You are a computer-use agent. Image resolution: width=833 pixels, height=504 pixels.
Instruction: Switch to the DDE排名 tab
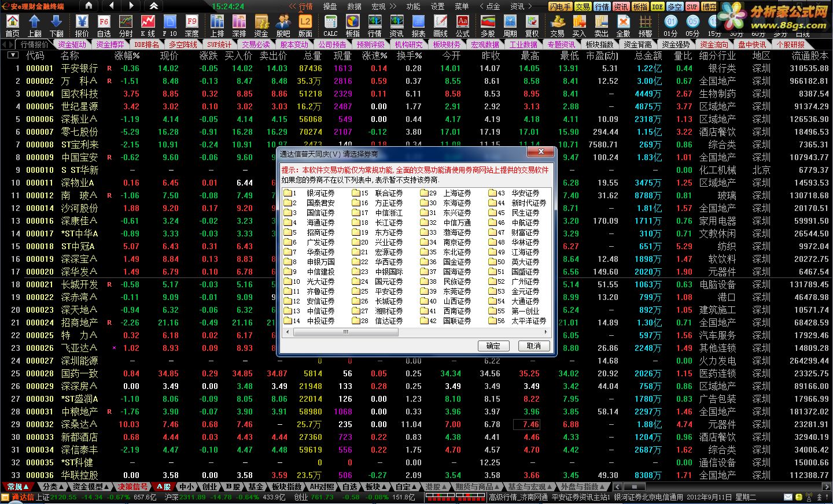tap(146, 45)
